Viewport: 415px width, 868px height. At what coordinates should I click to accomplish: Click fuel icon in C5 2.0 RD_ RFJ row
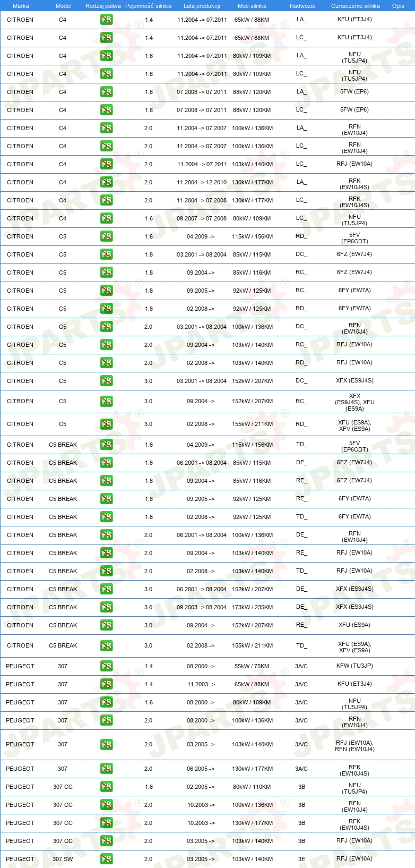coord(107,363)
